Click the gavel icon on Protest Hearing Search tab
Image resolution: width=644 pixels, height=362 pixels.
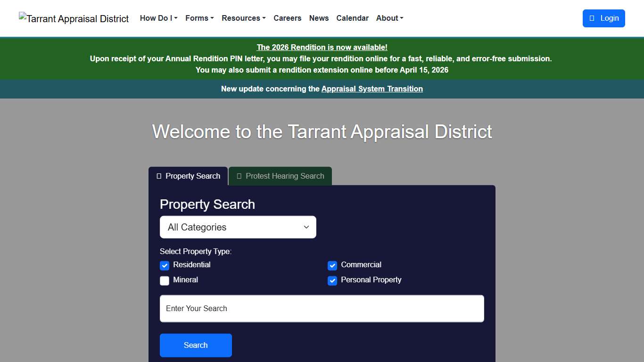click(239, 176)
